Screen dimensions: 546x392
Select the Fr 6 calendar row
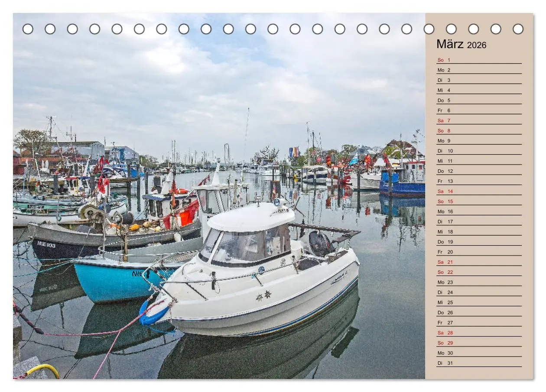click(x=479, y=110)
